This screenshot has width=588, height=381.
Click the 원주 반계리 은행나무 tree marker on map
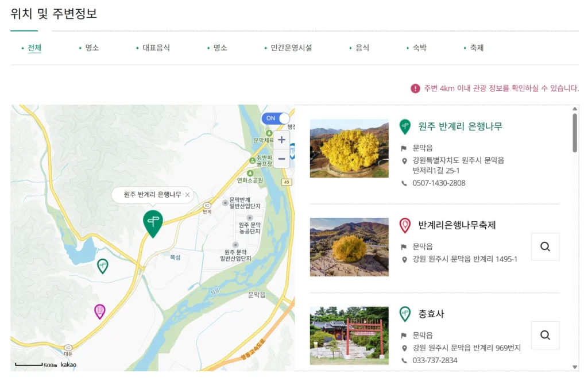tap(153, 221)
